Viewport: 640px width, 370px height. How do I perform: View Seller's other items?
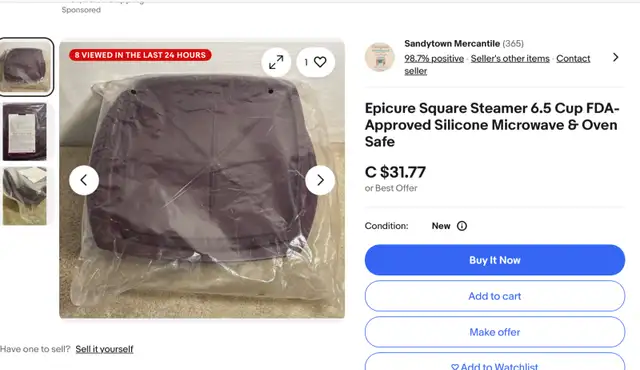pos(510,59)
